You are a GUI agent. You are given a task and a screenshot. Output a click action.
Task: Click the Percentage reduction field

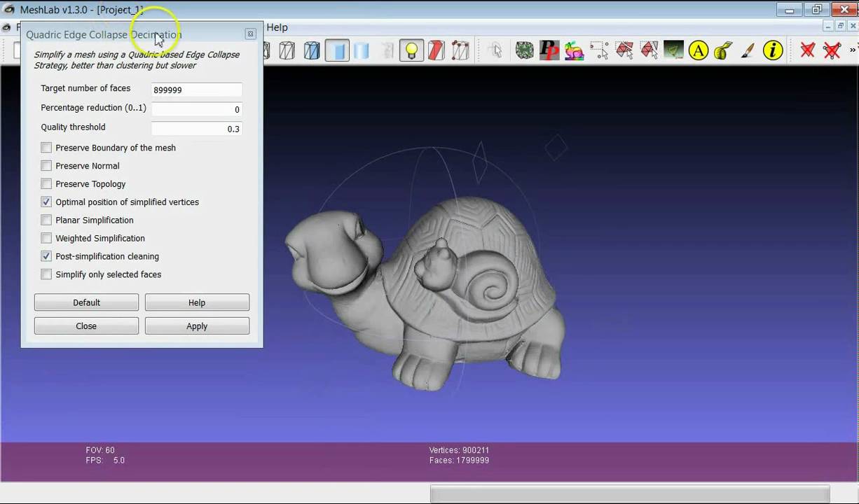(x=197, y=109)
